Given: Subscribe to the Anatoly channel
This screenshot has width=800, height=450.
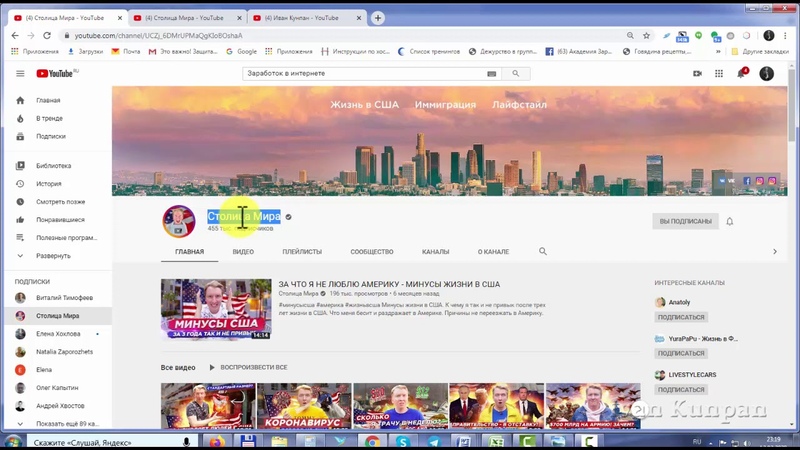Looking at the screenshot, I should [681, 317].
